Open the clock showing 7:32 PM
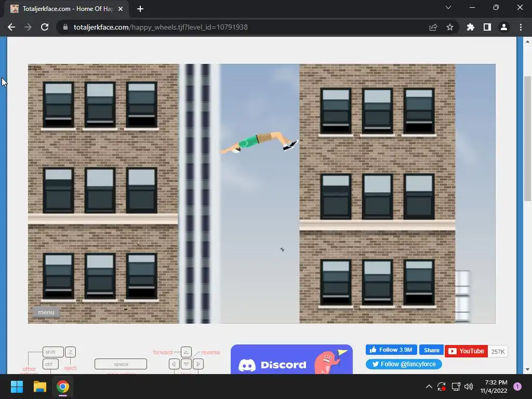 point(494,387)
